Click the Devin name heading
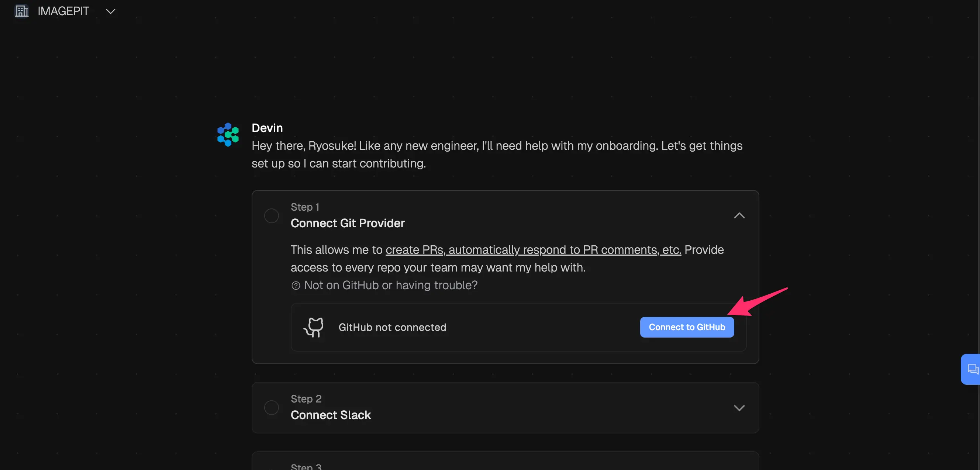The width and height of the screenshot is (980, 470). [x=267, y=128]
